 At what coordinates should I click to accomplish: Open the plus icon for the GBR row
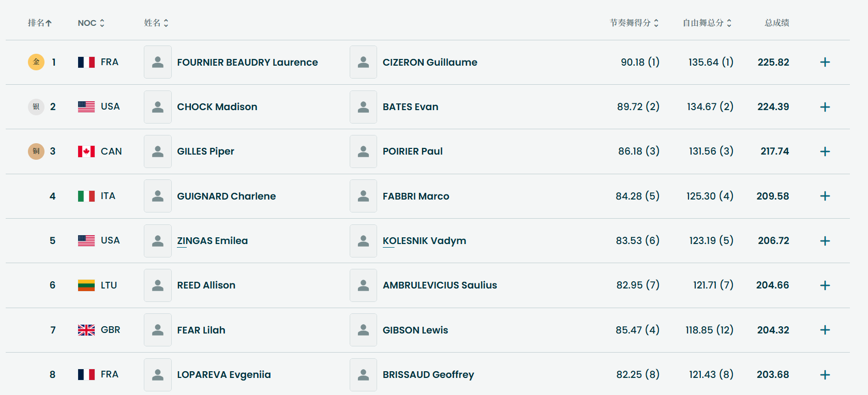[825, 330]
